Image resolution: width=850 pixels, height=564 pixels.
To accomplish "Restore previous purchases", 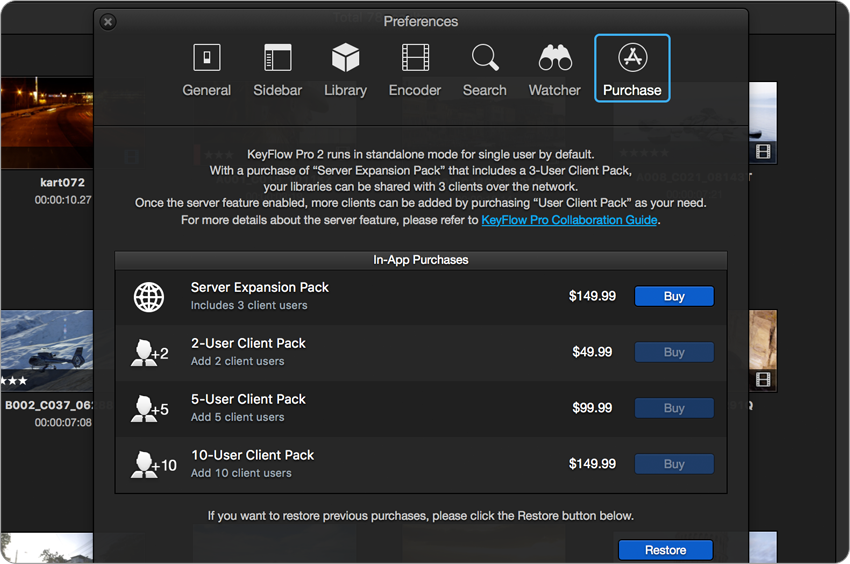I will pos(665,550).
